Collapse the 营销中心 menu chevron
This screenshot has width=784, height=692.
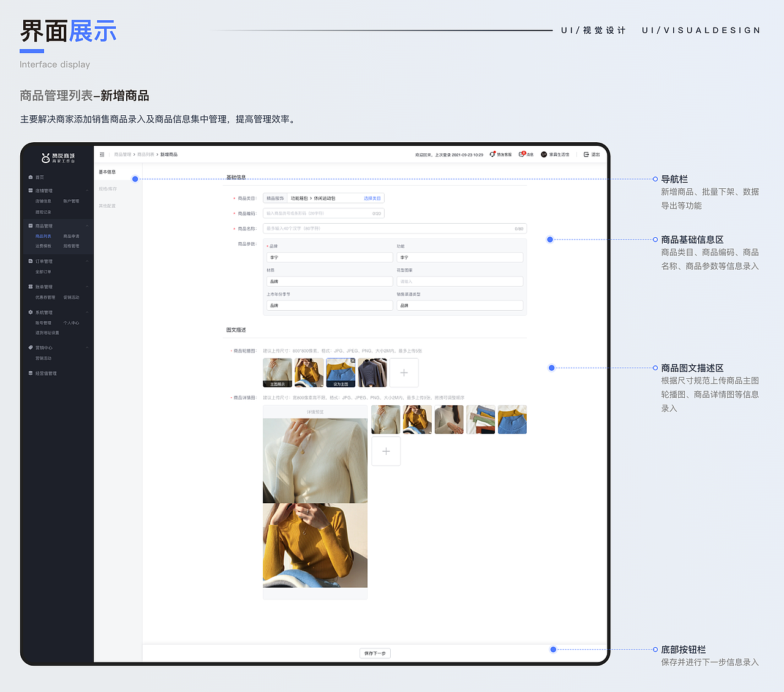coord(87,348)
